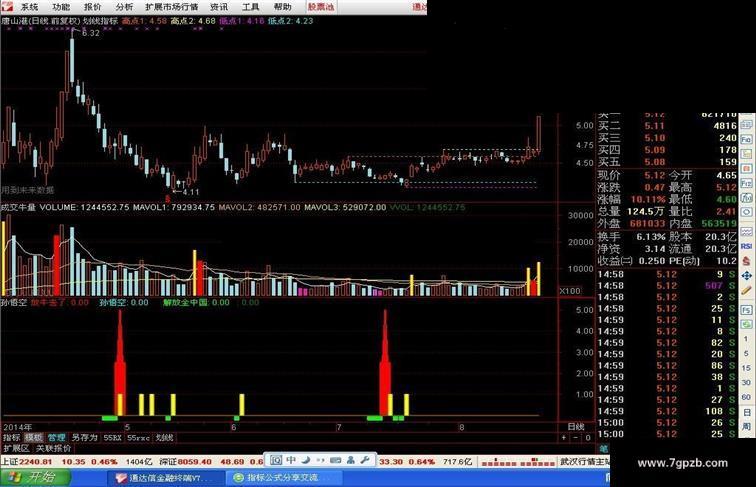Click the IME soft keyboard icon
This screenshot has height=487, width=756.
click(336, 460)
